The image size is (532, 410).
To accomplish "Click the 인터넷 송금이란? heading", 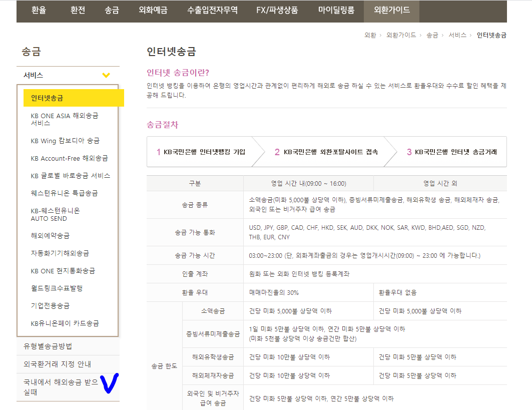I will [178, 73].
